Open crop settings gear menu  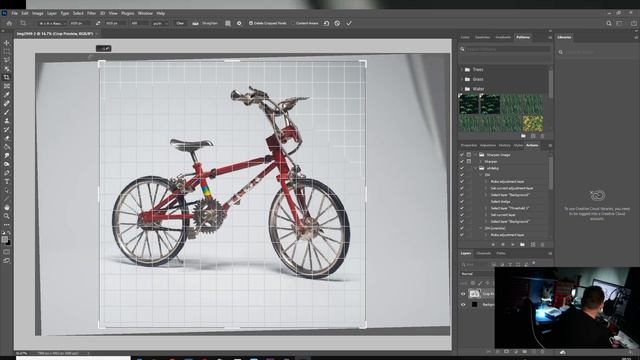[x=239, y=23]
